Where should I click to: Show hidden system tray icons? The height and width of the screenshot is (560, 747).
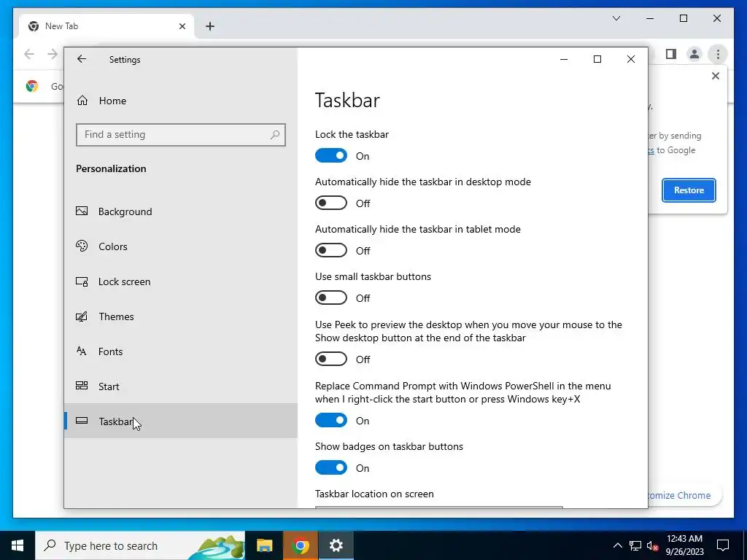(617, 545)
